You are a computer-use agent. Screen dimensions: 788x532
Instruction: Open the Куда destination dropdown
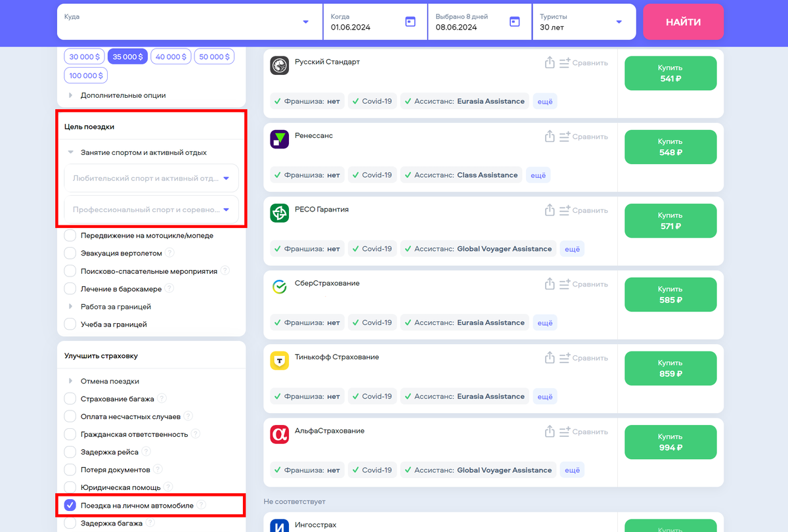pyautogui.click(x=190, y=22)
